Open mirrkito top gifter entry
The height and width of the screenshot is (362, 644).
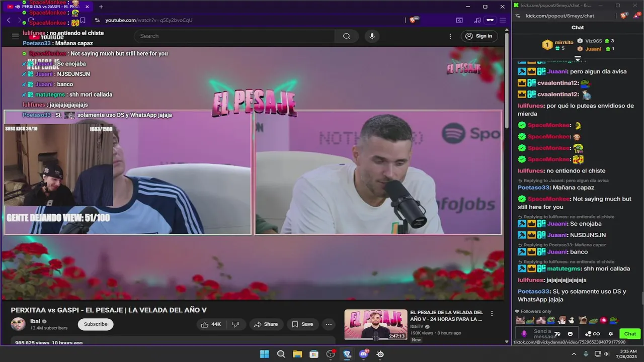tap(557, 45)
